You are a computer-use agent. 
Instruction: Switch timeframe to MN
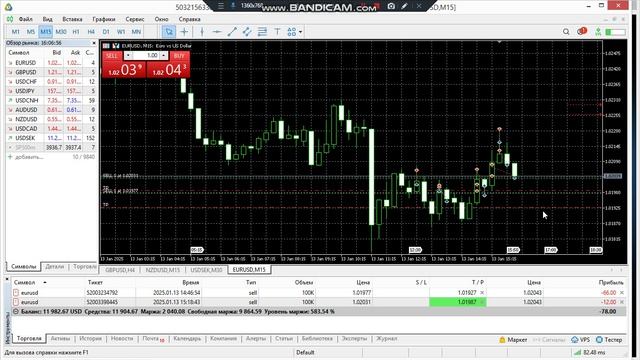[x=136, y=32]
